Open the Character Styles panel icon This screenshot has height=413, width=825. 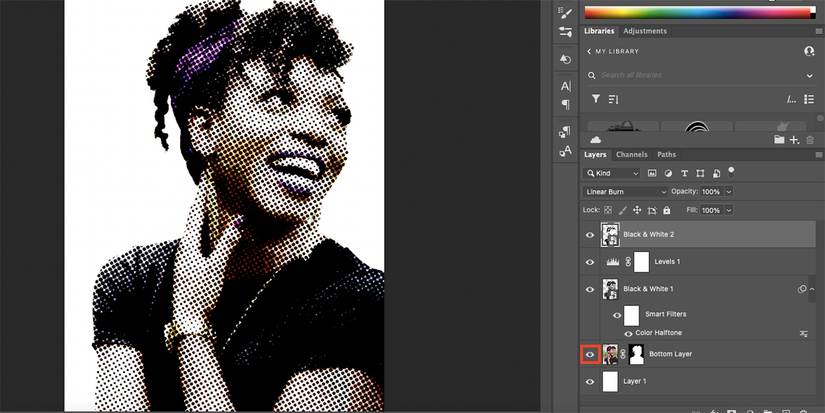click(x=566, y=152)
